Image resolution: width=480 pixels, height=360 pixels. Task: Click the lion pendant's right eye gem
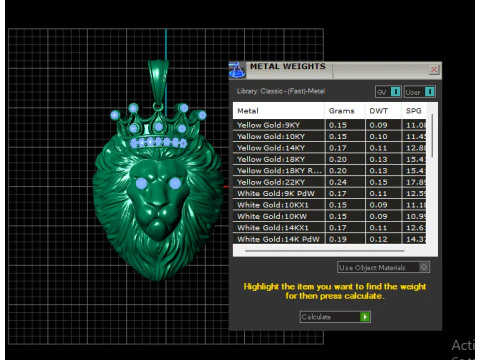175,183
